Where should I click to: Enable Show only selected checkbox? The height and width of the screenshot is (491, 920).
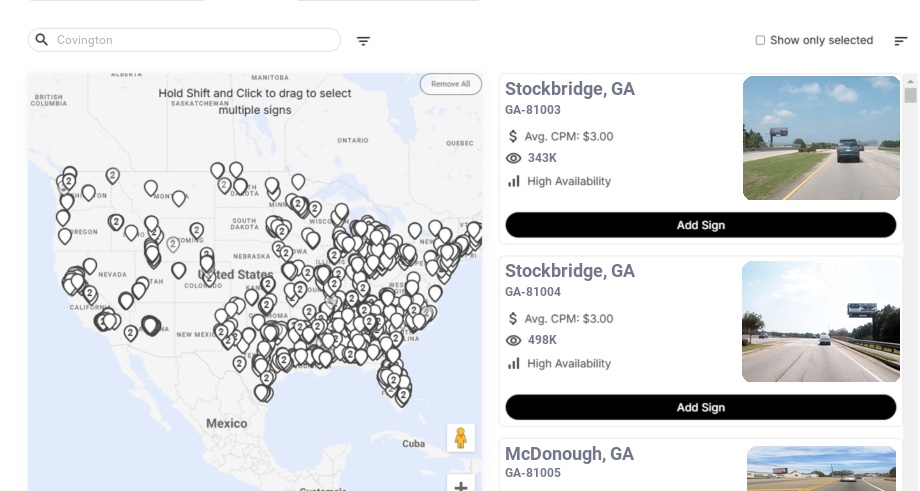point(760,41)
